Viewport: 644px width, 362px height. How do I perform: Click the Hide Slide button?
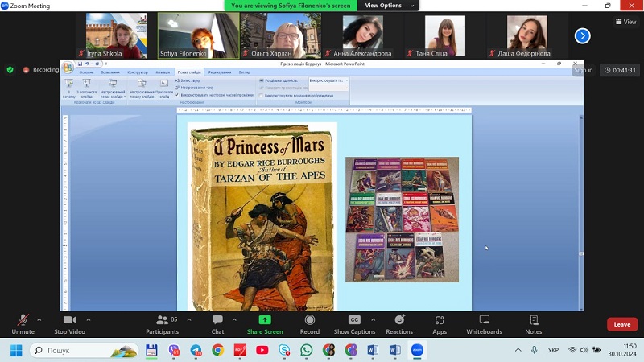click(164, 88)
